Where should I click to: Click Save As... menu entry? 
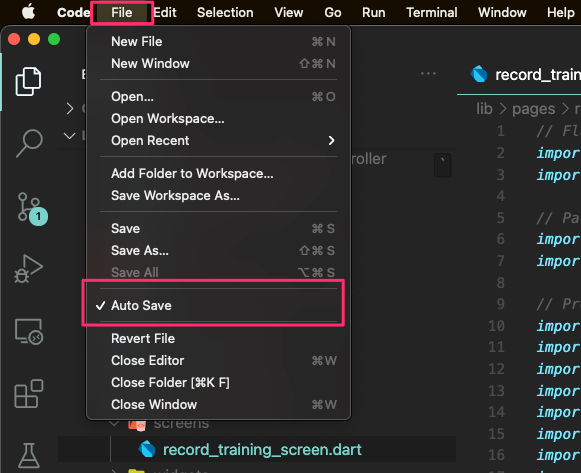tap(218, 250)
